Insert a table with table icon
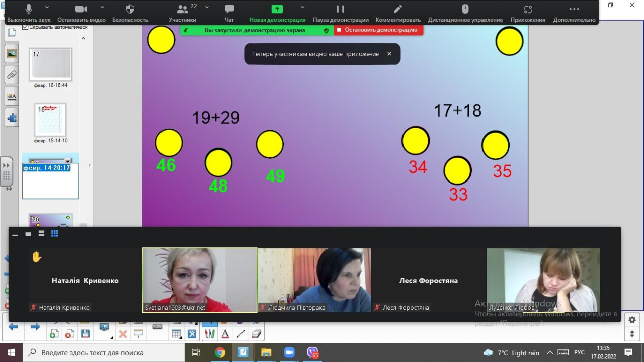The height and width of the screenshot is (362, 644). [x=176, y=333]
